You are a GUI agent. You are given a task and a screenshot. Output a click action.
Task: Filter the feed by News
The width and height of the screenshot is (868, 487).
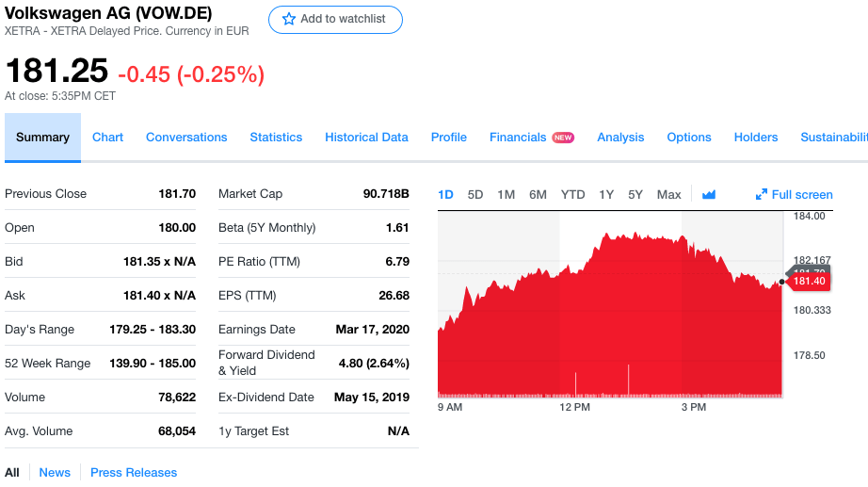[55, 473]
